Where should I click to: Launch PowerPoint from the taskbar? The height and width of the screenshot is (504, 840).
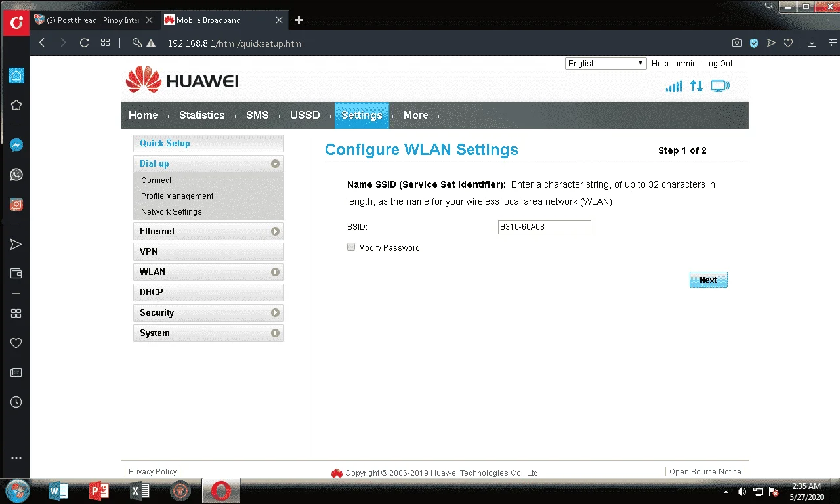[99, 491]
